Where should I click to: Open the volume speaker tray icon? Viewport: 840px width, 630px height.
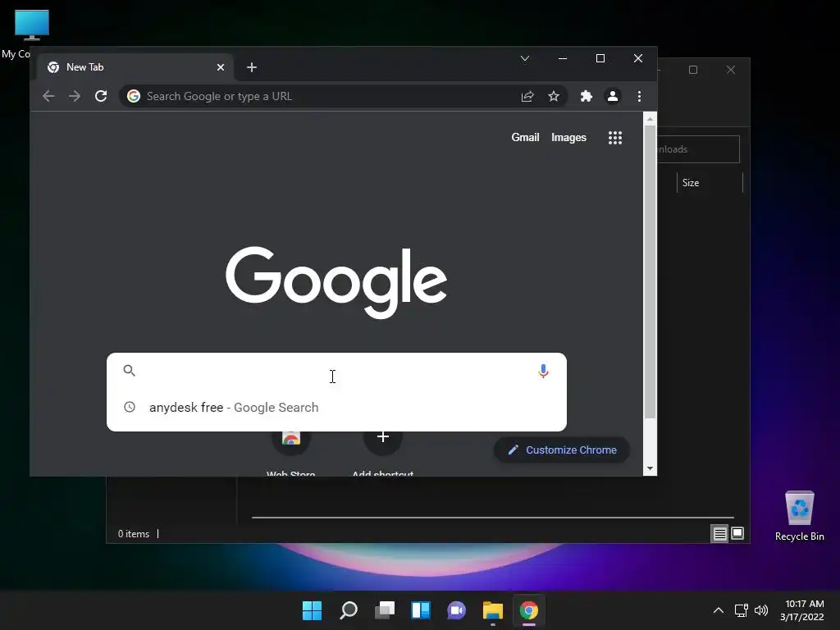pyautogui.click(x=760, y=610)
